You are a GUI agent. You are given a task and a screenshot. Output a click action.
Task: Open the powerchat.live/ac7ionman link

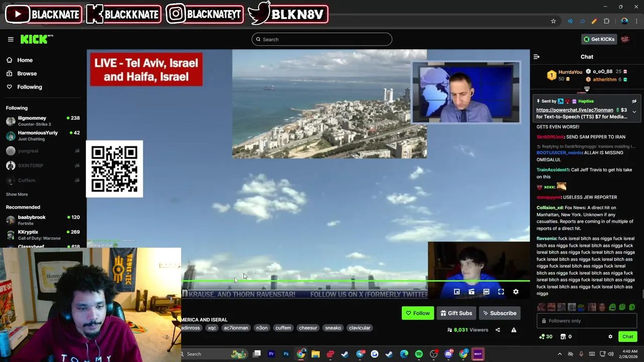click(x=575, y=110)
